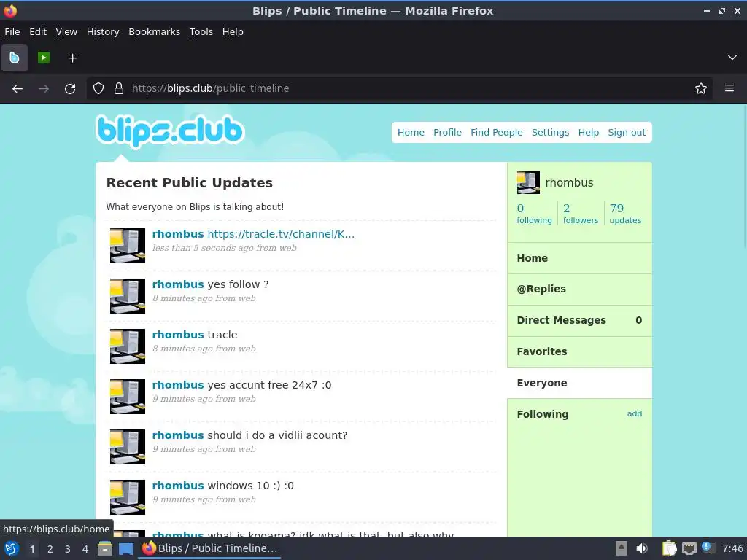Open Favorites in sidebar
747x560 pixels.
click(x=579, y=351)
